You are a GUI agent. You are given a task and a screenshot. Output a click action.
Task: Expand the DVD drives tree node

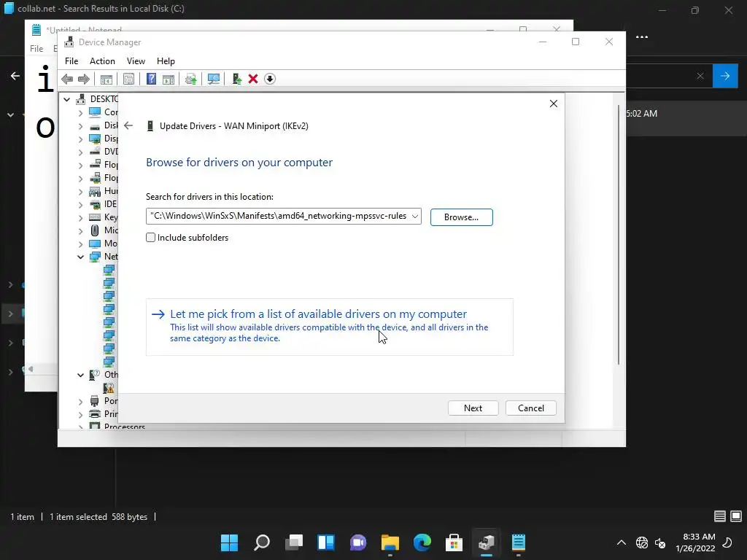tap(80, 152)
